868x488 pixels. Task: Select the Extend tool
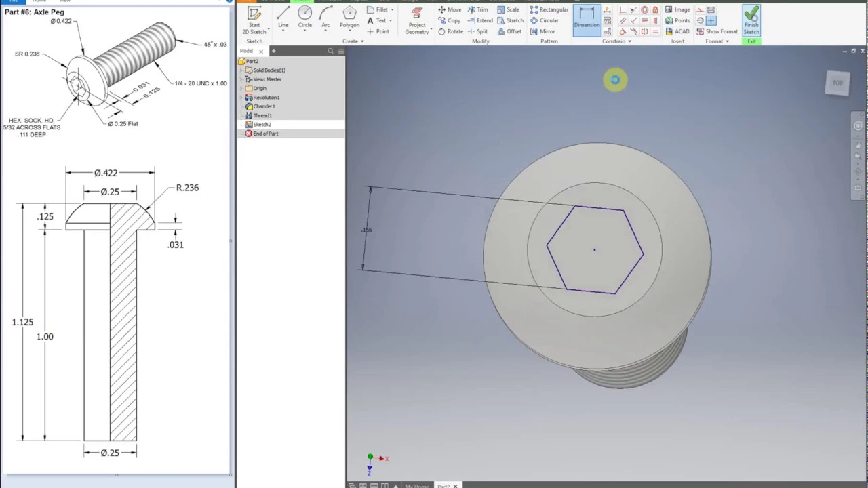pos(480,20)
